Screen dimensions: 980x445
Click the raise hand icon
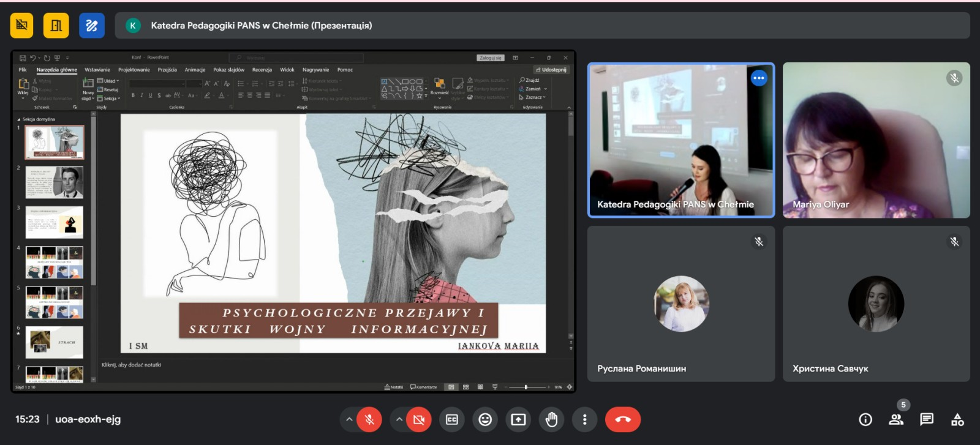tap(551, 419)
